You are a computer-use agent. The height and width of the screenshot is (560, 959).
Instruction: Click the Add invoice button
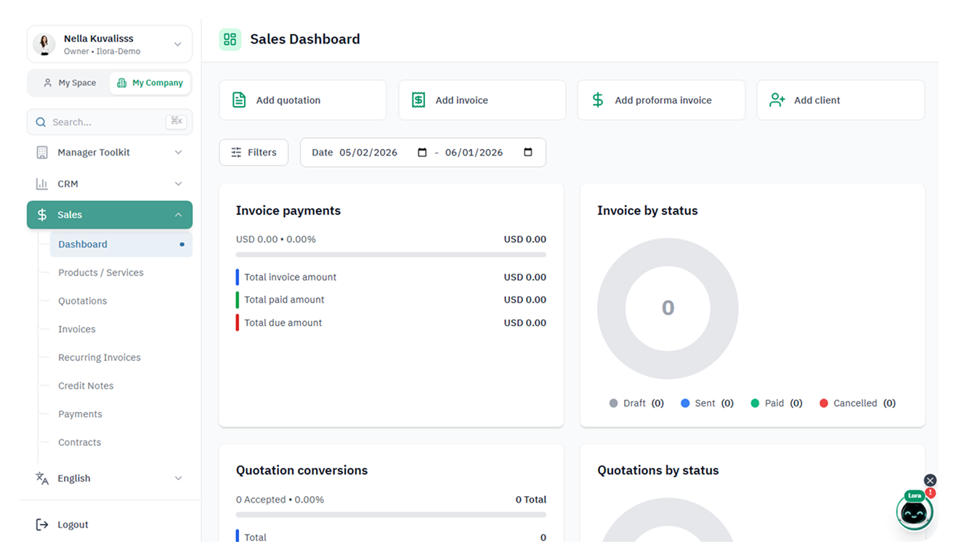click(x=482, y=100)
